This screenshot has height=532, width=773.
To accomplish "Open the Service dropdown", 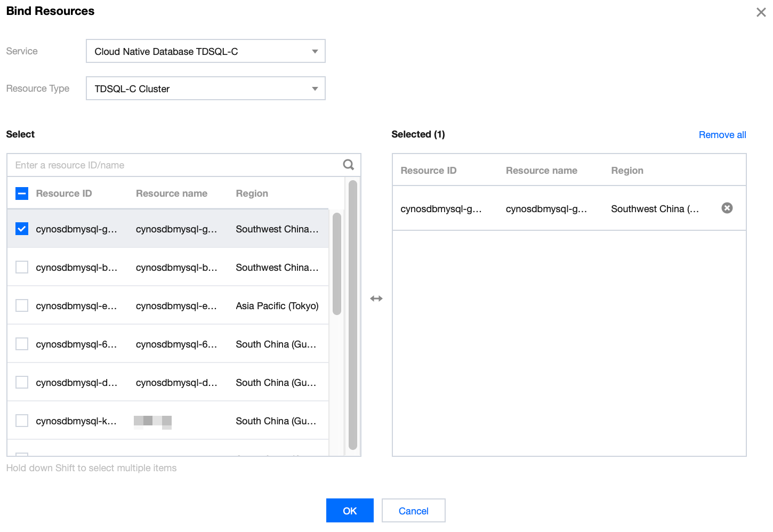I will 205,51.
